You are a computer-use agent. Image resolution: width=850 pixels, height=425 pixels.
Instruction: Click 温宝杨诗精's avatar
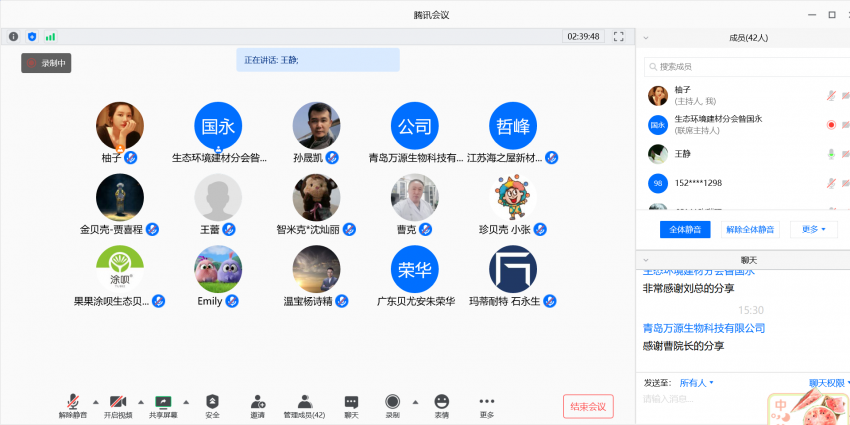(x=317, y=269)
